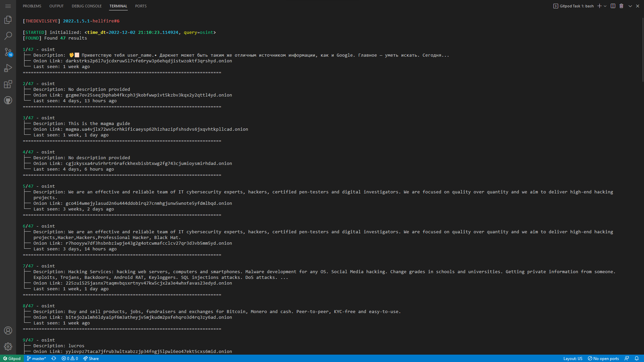Click 'This is the magma guide' description
This screenshot has width=644, height=362.
click(99, 124)
